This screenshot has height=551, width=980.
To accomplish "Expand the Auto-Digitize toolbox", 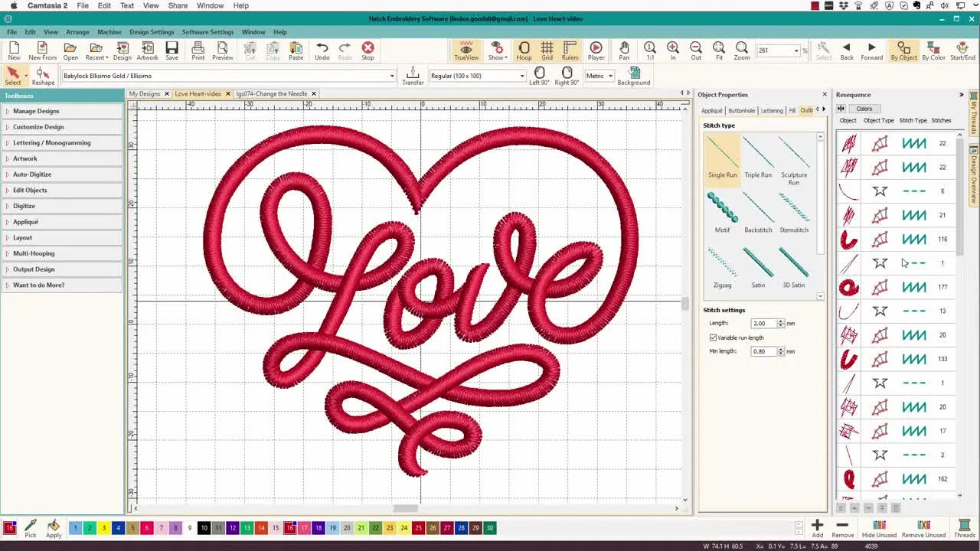I will tap(61, 174).
